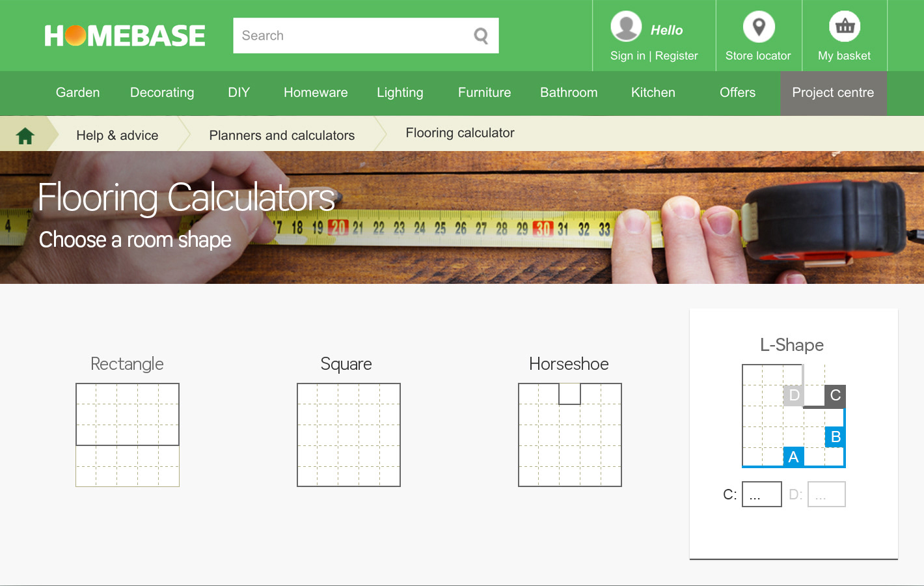This screenshot has height=586, width=924.
Task: Click the user avatar icon
Action: click(x=626, y=27)
